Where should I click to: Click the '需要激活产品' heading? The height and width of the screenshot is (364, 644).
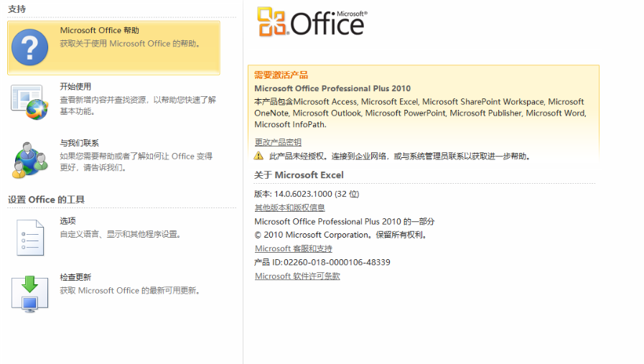[281, 75]
